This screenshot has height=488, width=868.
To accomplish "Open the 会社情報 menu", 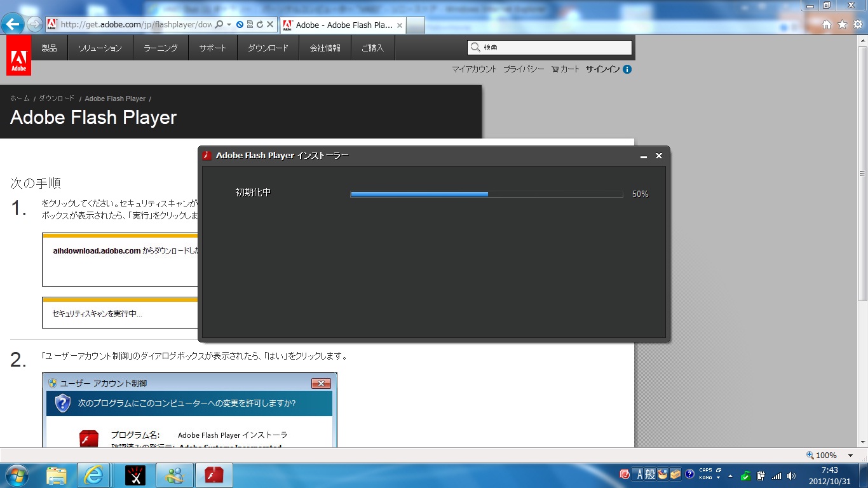I will 325,48.
